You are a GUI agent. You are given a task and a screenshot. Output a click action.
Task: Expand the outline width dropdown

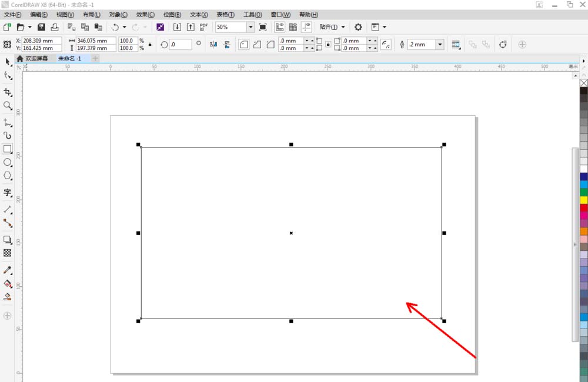coord(440,44)
